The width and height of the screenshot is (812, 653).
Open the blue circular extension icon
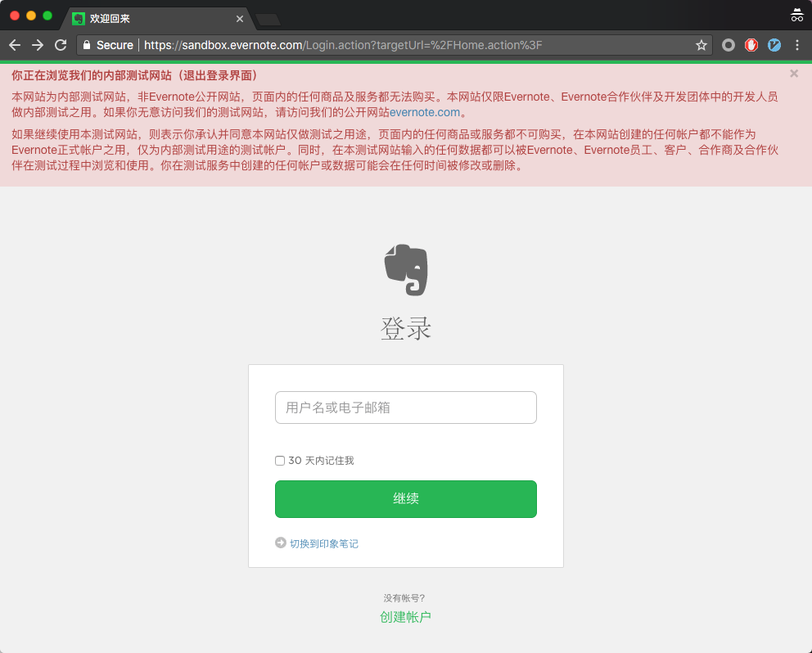pyautogui.click(x=774, y=45)
